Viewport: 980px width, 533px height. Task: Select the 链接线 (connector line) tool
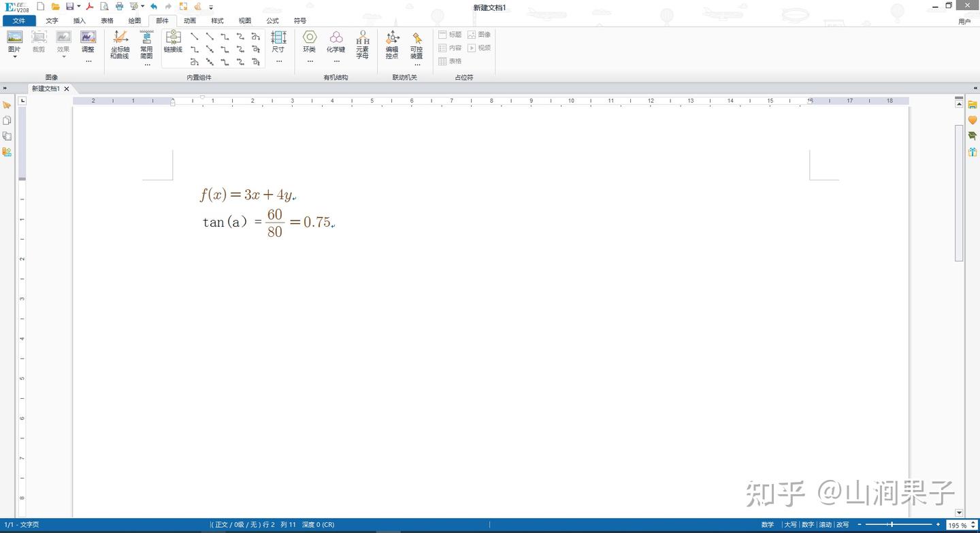(x=173, y=42)
